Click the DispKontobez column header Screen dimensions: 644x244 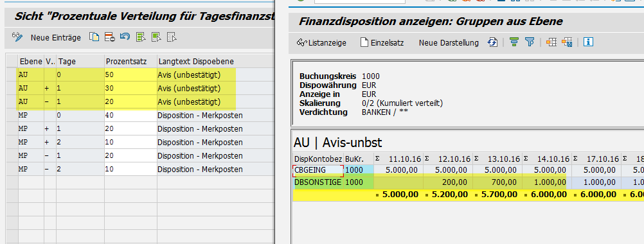(x=318, y=159)
